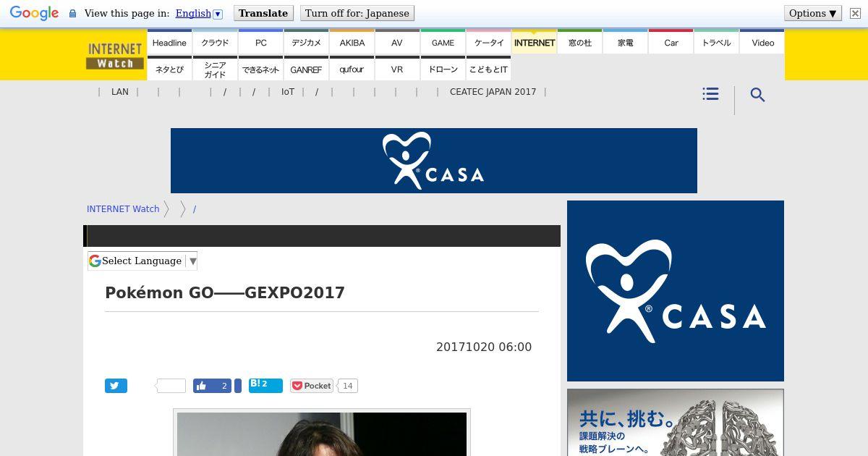Click the Pocket save button
Screen dimensions: 868x456
click(312, 386)
